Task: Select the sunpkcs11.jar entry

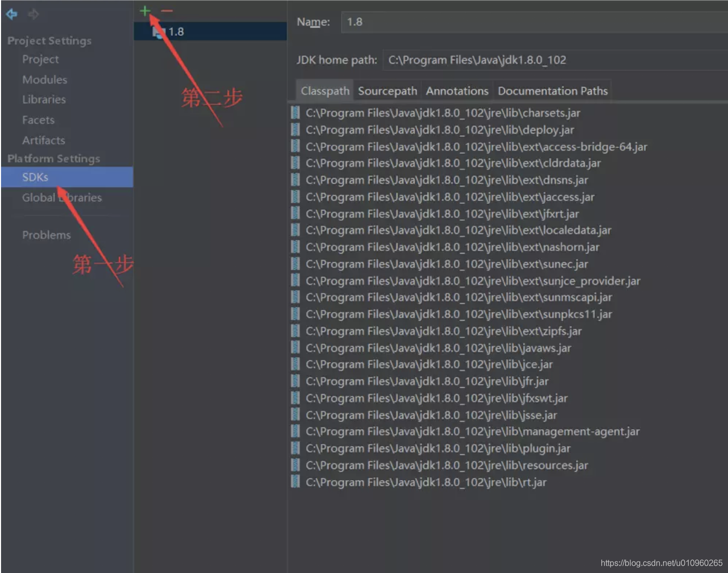Action: [x=459, y=314]
